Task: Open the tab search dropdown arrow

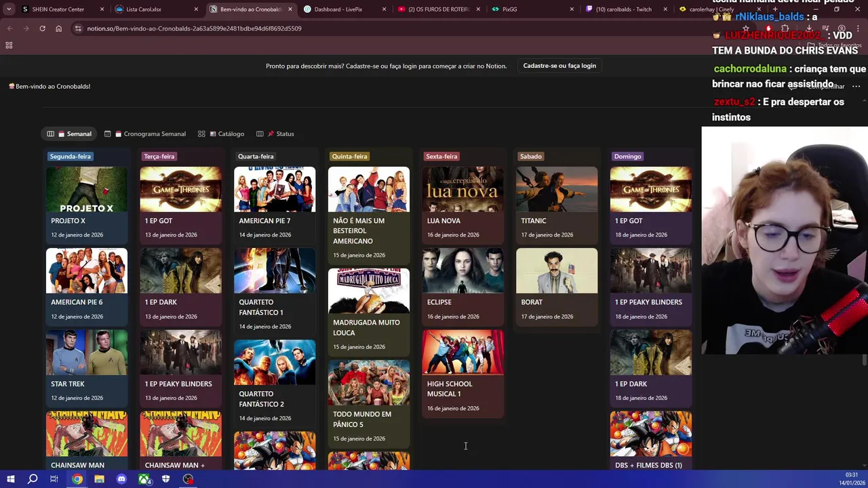Action: (x=9, y=9)
